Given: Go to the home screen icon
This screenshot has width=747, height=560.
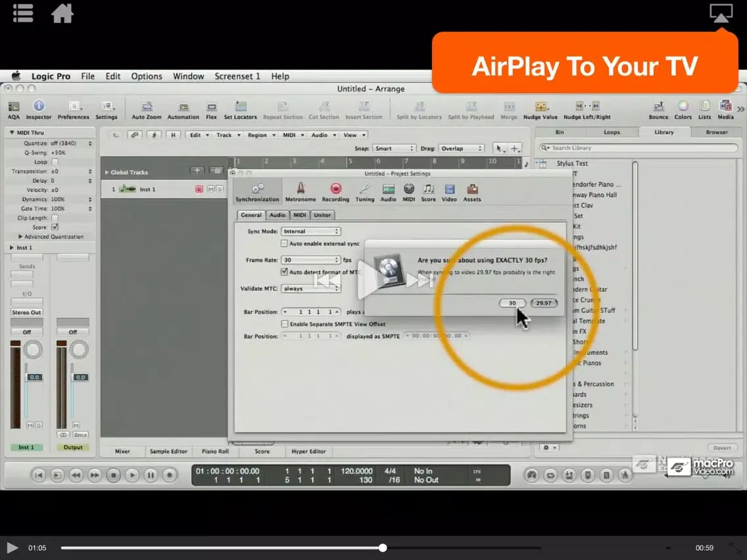Looking at the screenshot, I should click(x=62, y=13).
